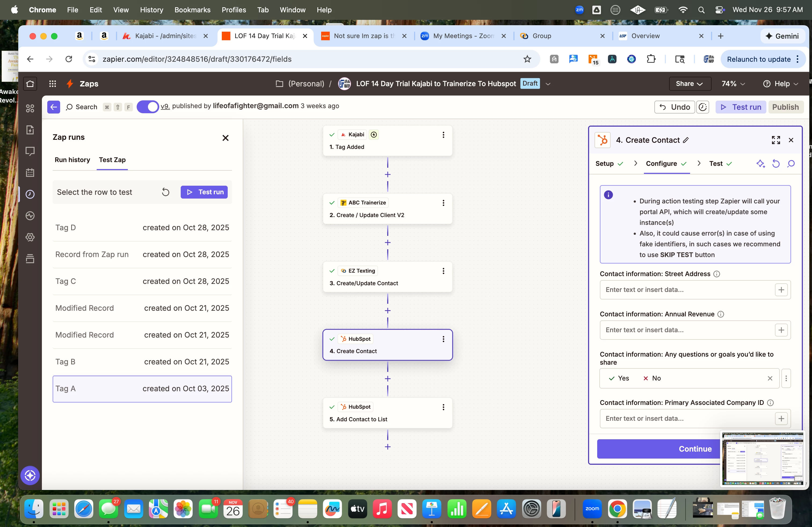Open the apps grid launcher icon
The width and height of the screenshot is (812, 527).
point(53,84)
